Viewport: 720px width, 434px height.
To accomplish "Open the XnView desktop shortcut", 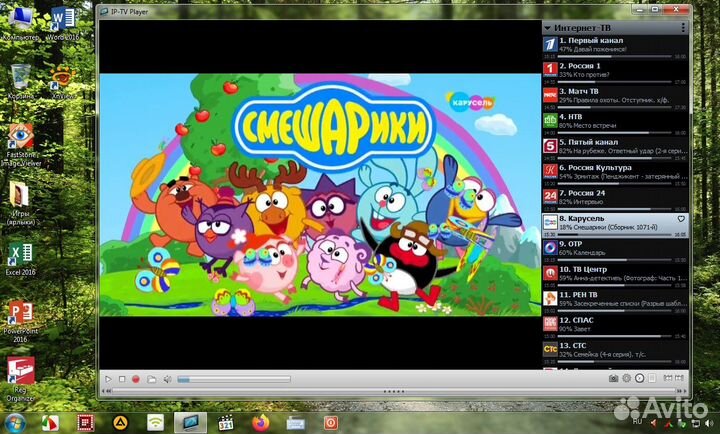I will 63,82.
